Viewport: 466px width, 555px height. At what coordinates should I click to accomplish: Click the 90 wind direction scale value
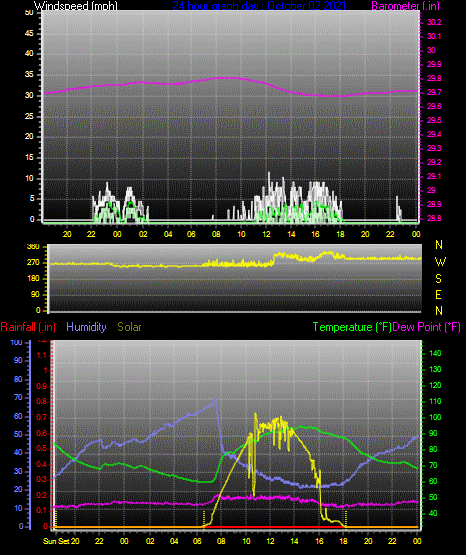point(35,295)
